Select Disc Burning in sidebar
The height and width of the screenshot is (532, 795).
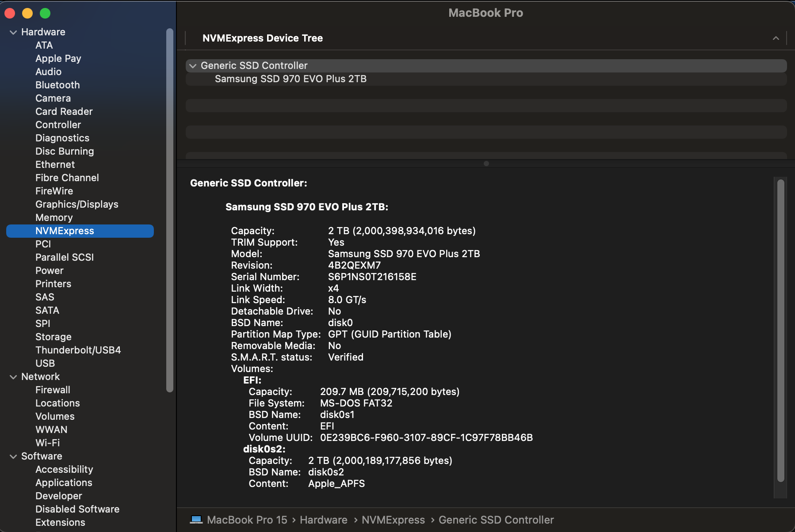[x=65, y=152]
